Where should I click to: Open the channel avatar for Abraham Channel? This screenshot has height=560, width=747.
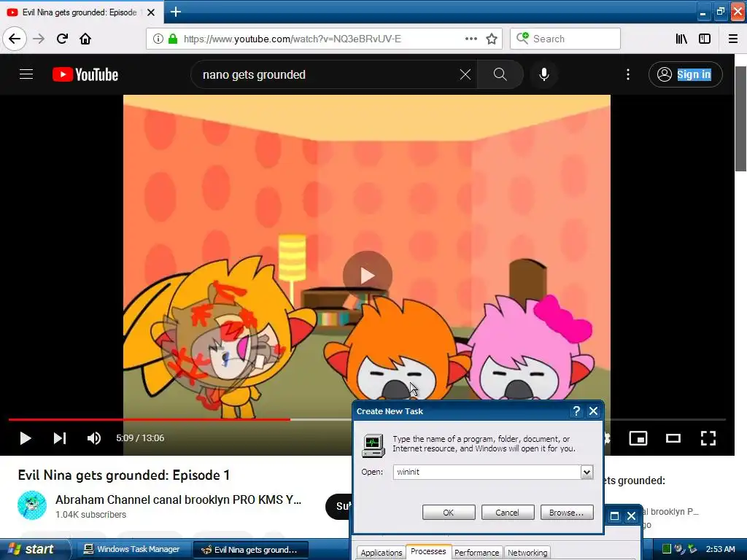(x=32, y=505)
